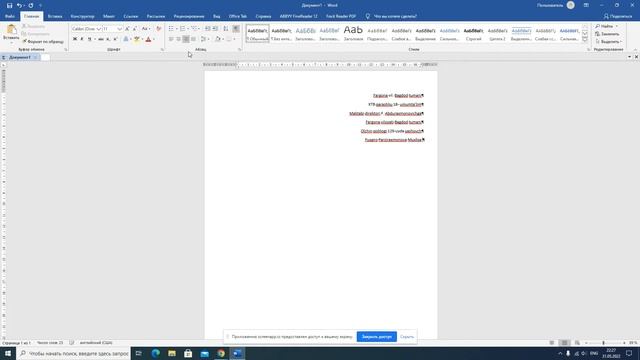Save the document from the quick access toolbar
This screenshot has width=640, height=360.
click(9, 6)
